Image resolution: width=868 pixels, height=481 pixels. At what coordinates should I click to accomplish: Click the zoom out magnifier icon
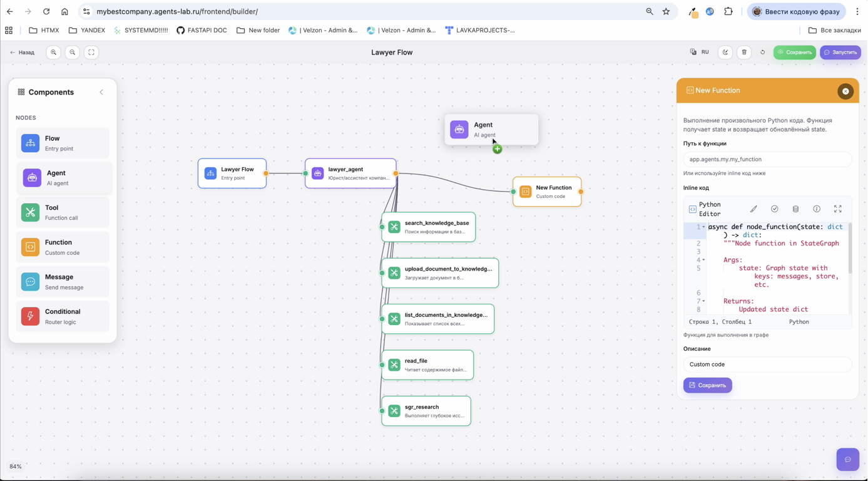(x=73, y=53)
